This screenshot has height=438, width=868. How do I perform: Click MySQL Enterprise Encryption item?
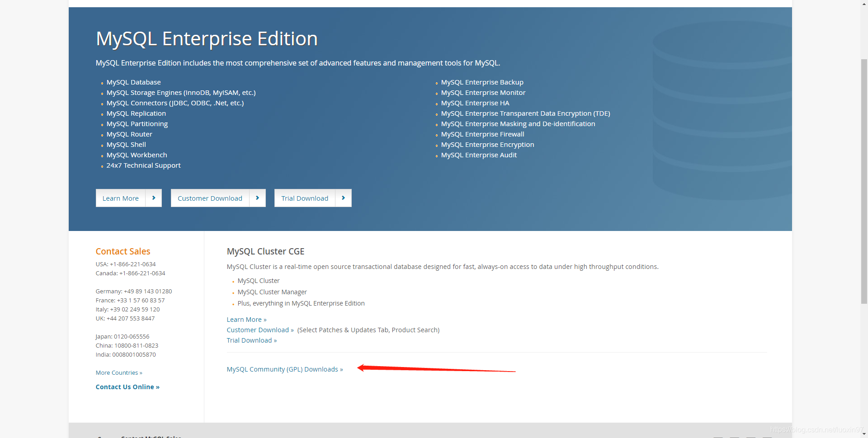488,145
